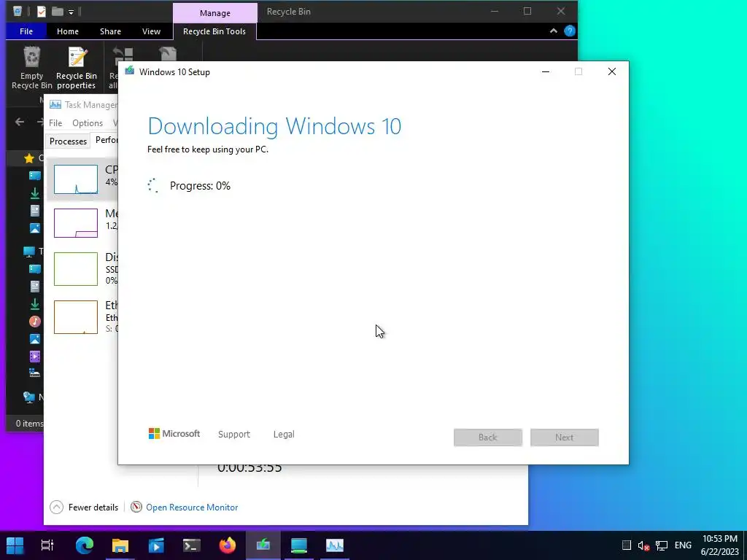Launch Microsoft Edge from taskbar

click(85, 545)
